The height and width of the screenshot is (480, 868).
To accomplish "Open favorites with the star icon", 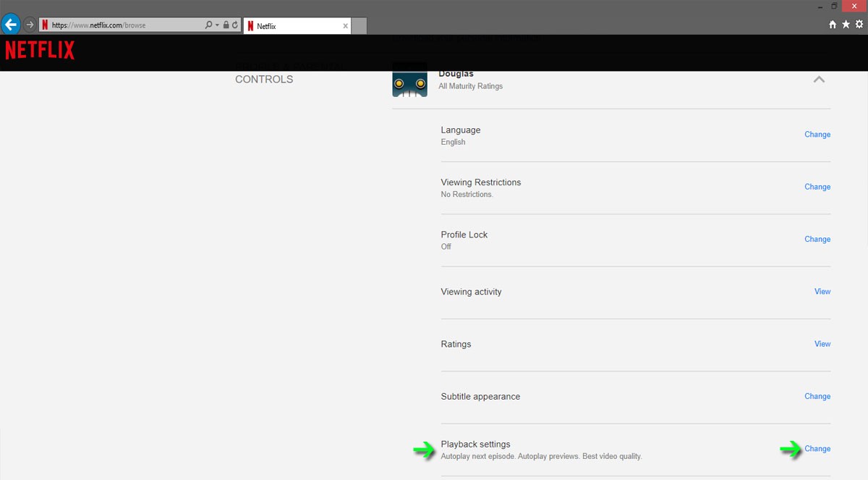I will (x=846, y=25).
